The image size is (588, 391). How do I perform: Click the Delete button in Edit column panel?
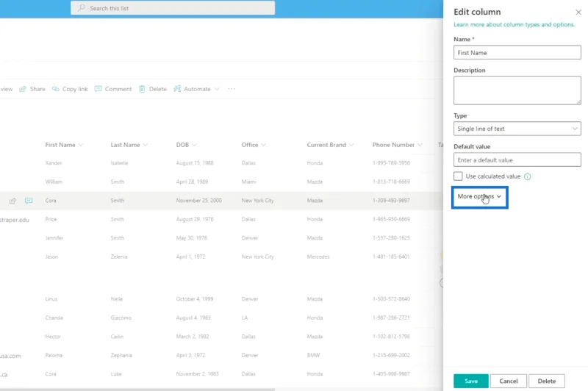pyautogui.click(x=547, y=381)
